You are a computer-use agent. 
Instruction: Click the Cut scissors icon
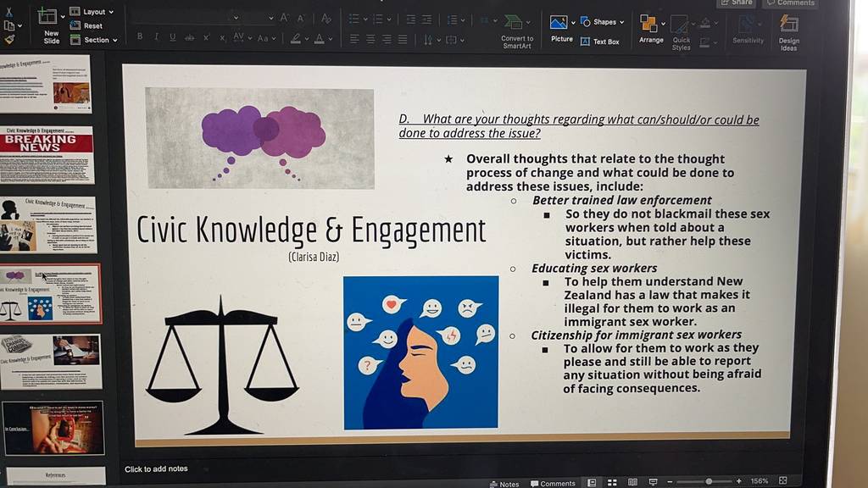8,12
